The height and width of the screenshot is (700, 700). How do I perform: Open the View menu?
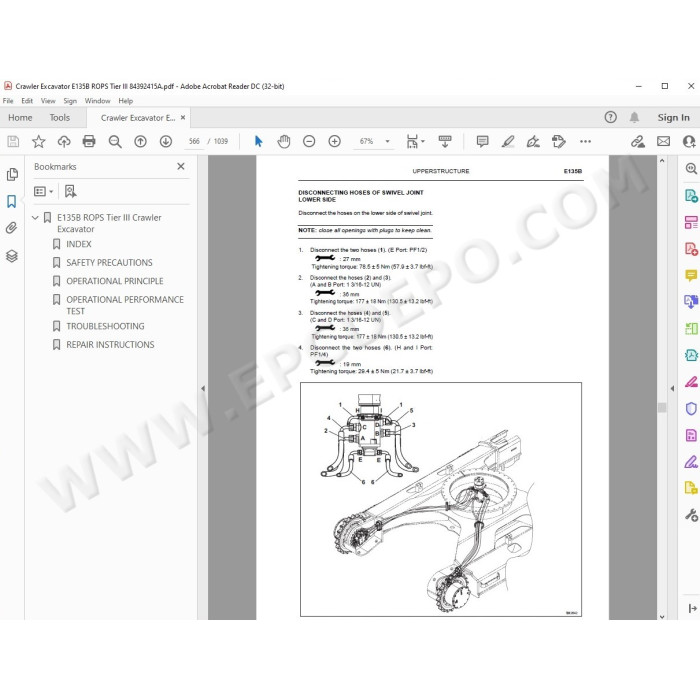(48, 101)
